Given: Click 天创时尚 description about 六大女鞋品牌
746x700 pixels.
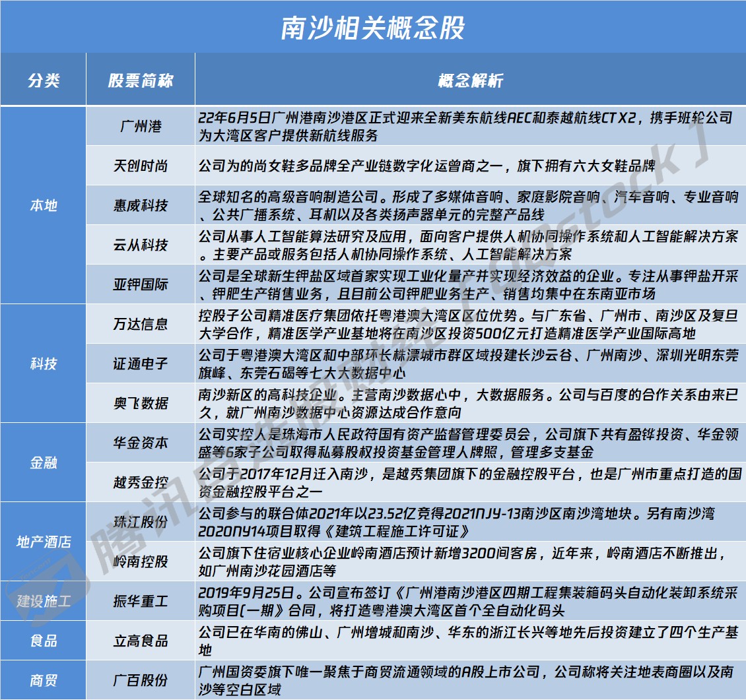Looking at the screenshot, I should click(x=426, y=166).
